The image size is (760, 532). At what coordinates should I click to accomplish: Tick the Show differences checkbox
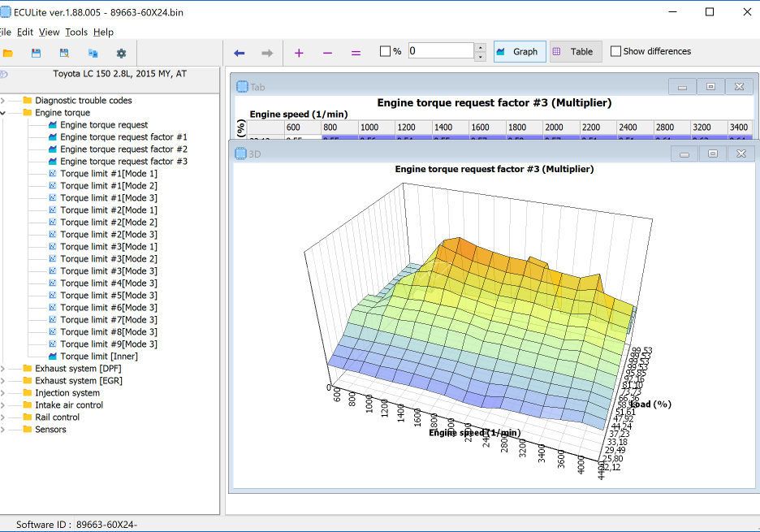615,51
